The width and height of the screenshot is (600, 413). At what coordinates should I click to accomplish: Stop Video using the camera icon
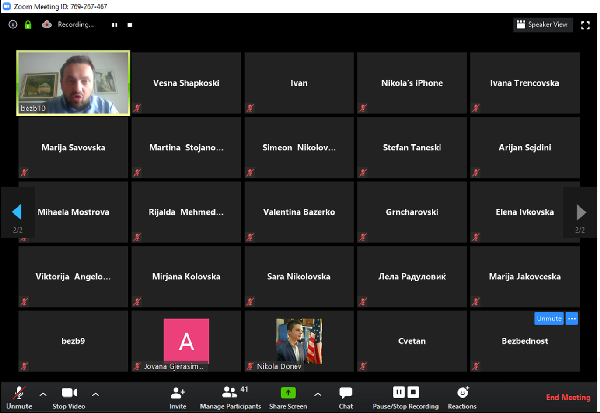point(70,393)
